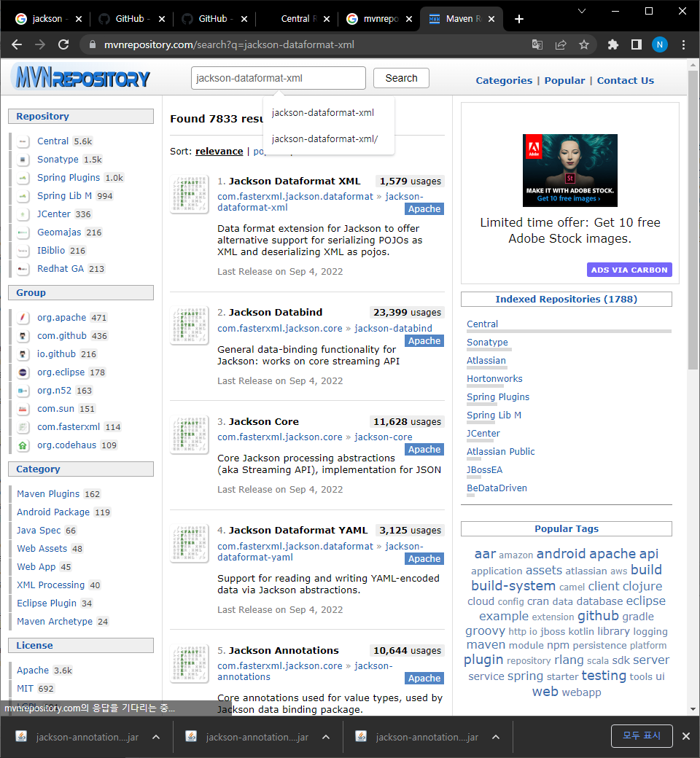Switch to the second GitHub tab

pos(215,19)
